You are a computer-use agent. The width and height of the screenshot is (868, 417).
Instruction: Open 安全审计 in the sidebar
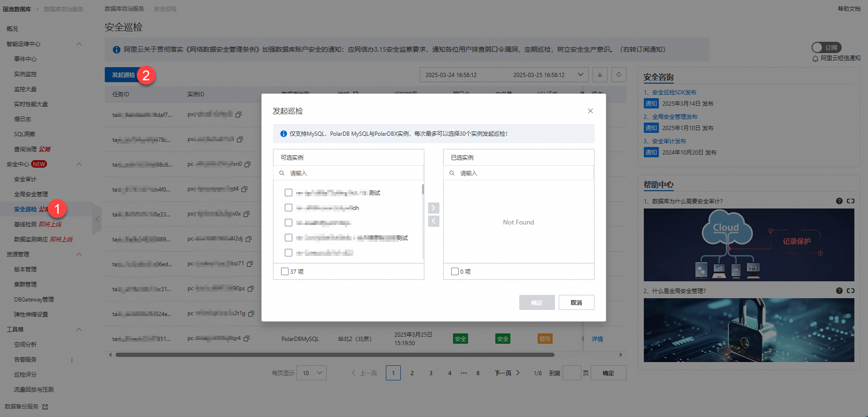coord(25,179)
